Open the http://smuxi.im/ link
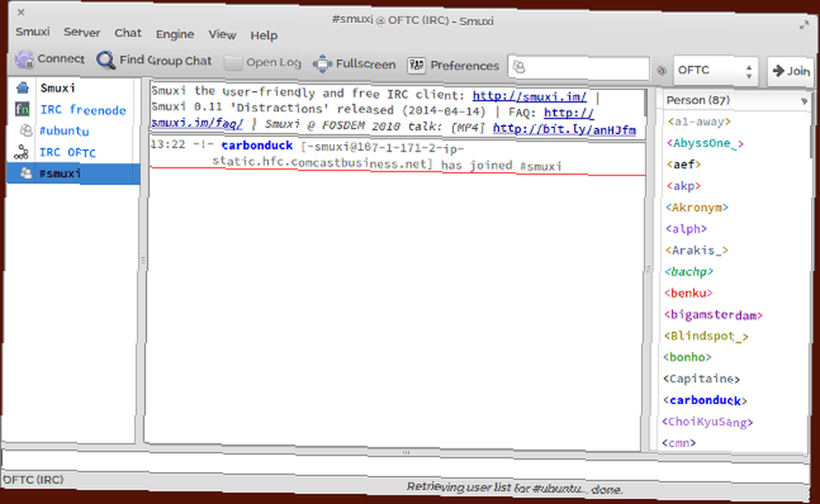The width and height of the screenshot is (820, 504). point(529,96)
